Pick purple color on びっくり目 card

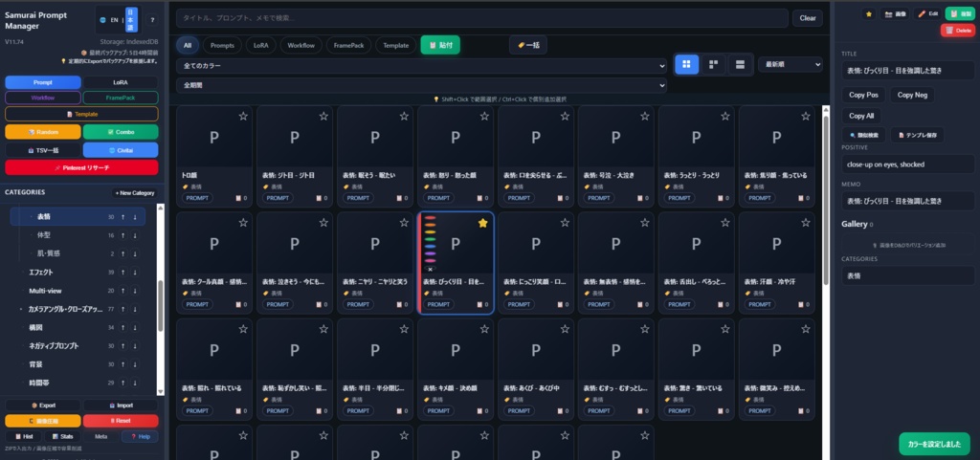pos(430,253)
